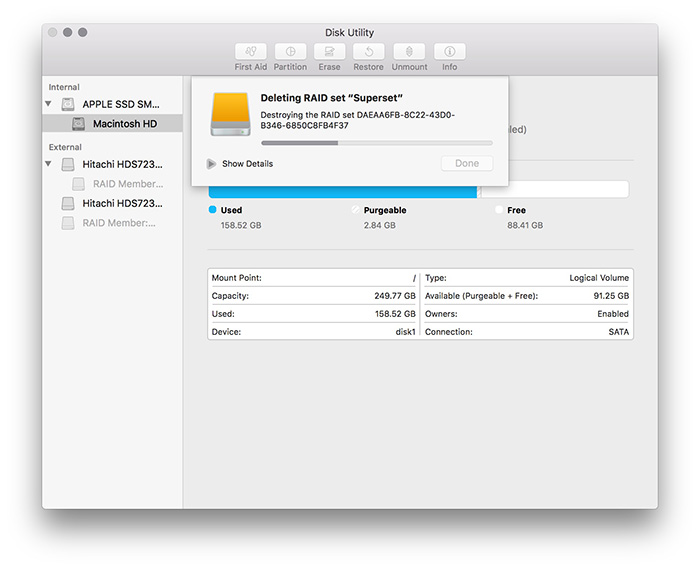Viewport: 700px width, 569px height.
Task: Click the RAID Member:... label
Action: click(119, 223)
